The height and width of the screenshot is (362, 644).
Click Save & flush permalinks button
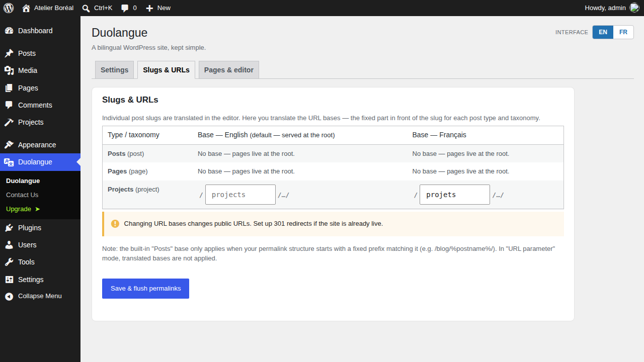coord(145,289)
